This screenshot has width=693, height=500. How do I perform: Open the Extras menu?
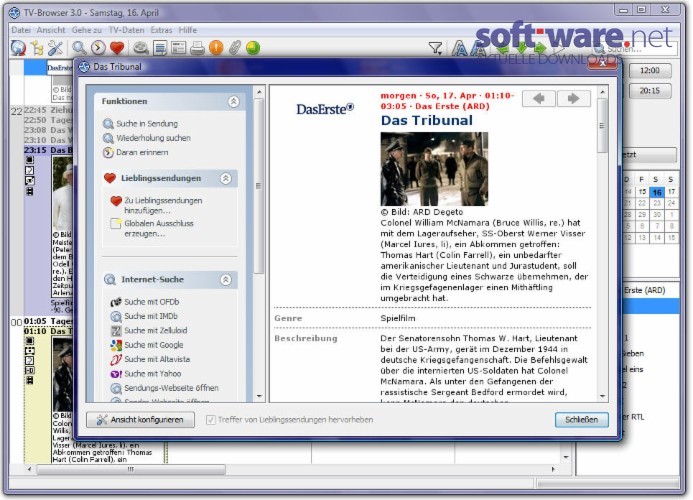(161, 30)
